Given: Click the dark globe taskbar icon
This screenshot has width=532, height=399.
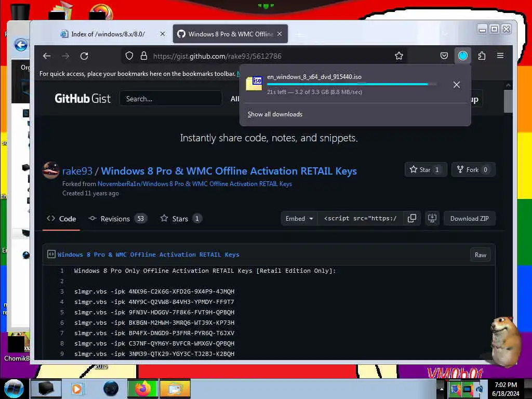Looking at the screenshot, I should click(111, 389).
